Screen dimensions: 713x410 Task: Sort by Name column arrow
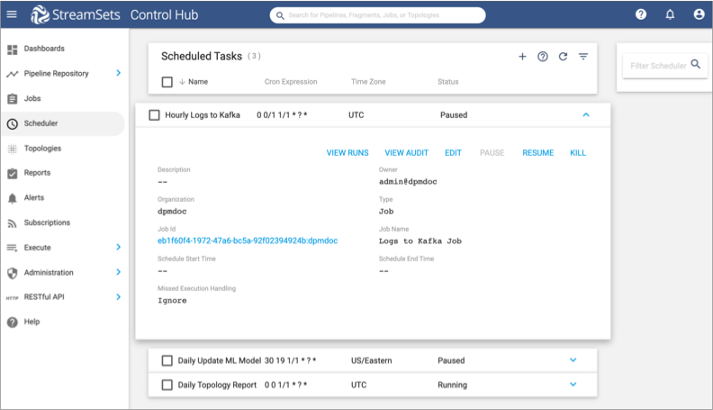point(182,82)
